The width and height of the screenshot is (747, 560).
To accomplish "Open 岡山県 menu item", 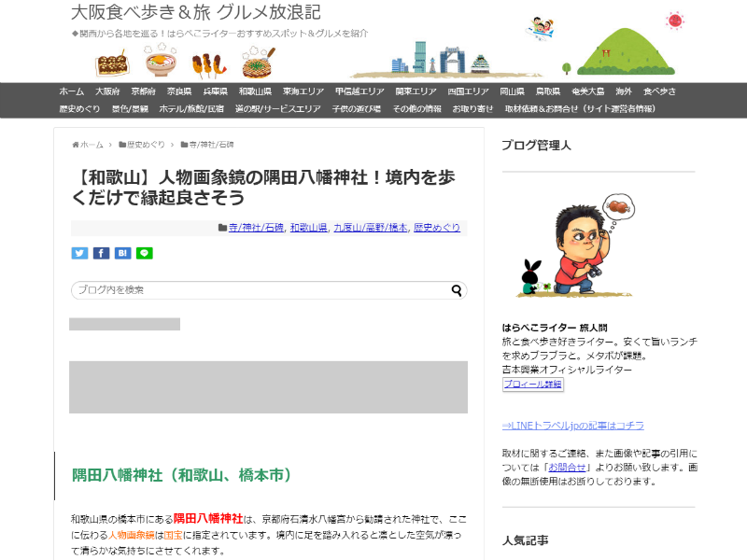I will pyautogui.click(x=512, y=91).
